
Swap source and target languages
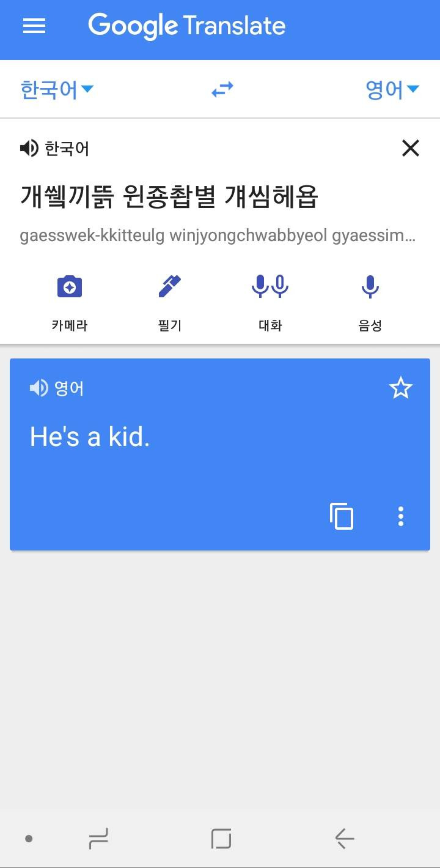point(222,90)
